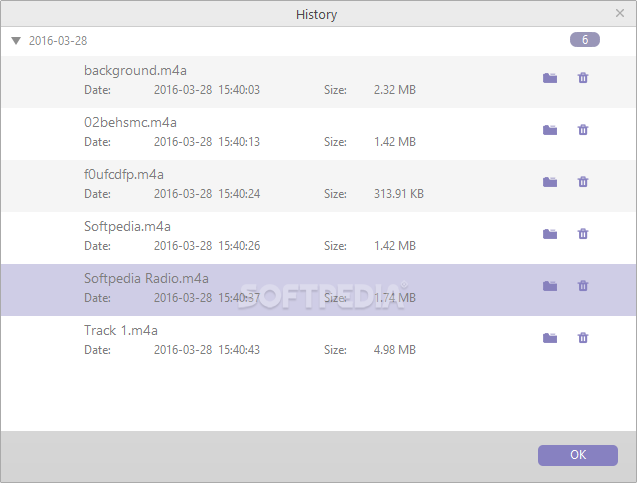Click the History dialog title

pos(316,15)
